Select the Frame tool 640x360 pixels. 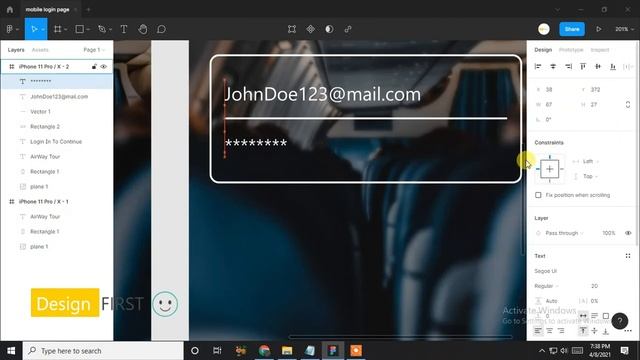coord(58,29)
